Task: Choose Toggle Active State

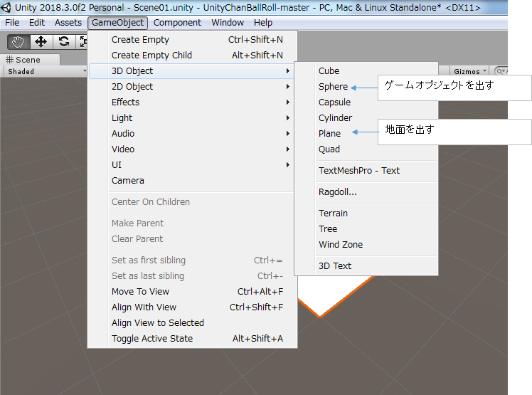Action: click(x=193, y=338)
